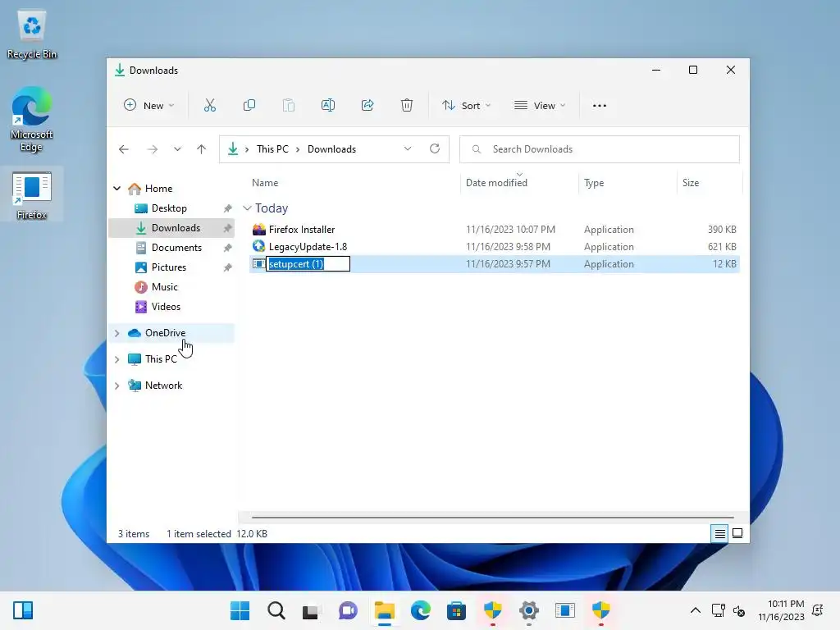
Task: Expand the OneDrive tree node
Action: (x=116, y=333)
